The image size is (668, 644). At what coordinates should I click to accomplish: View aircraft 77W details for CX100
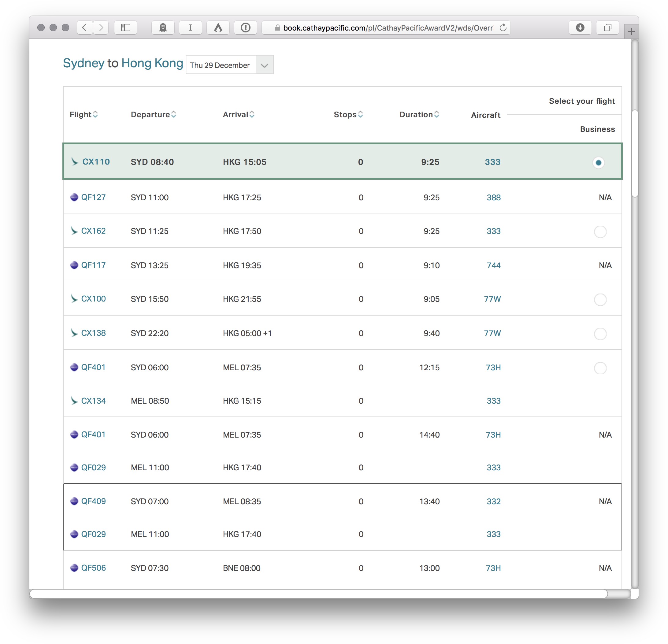(x=492, y=299)
